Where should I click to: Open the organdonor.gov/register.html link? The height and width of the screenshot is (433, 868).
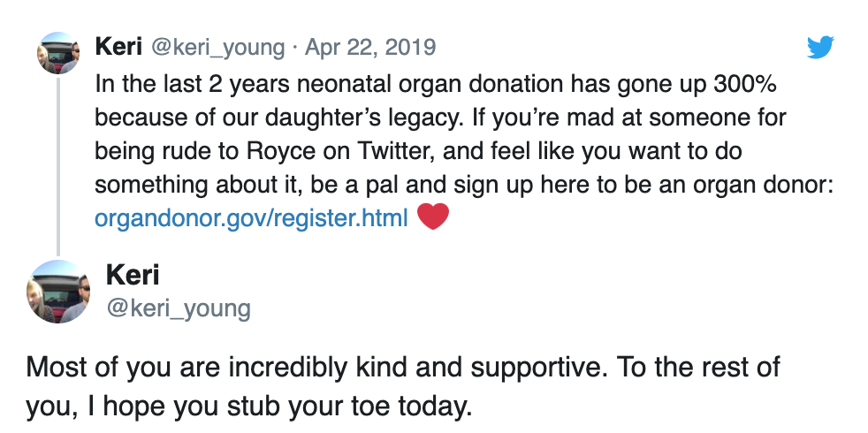click(x=251, y=217)
